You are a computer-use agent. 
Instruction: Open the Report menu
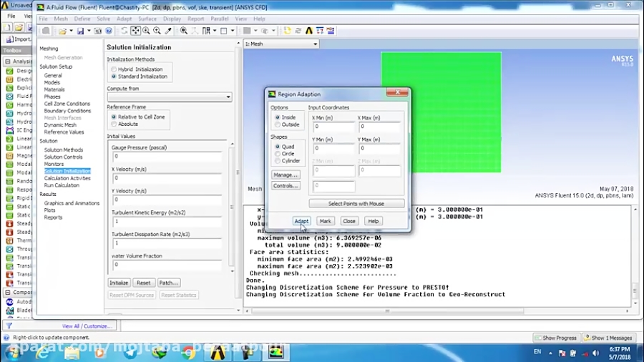pyautogui.click(x=195, y=19)
